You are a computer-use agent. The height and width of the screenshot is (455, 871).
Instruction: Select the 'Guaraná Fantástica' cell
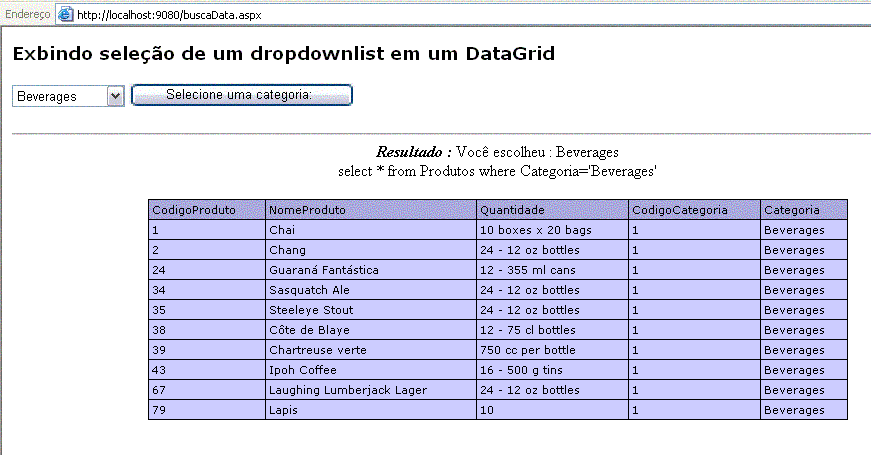[371, 270]
